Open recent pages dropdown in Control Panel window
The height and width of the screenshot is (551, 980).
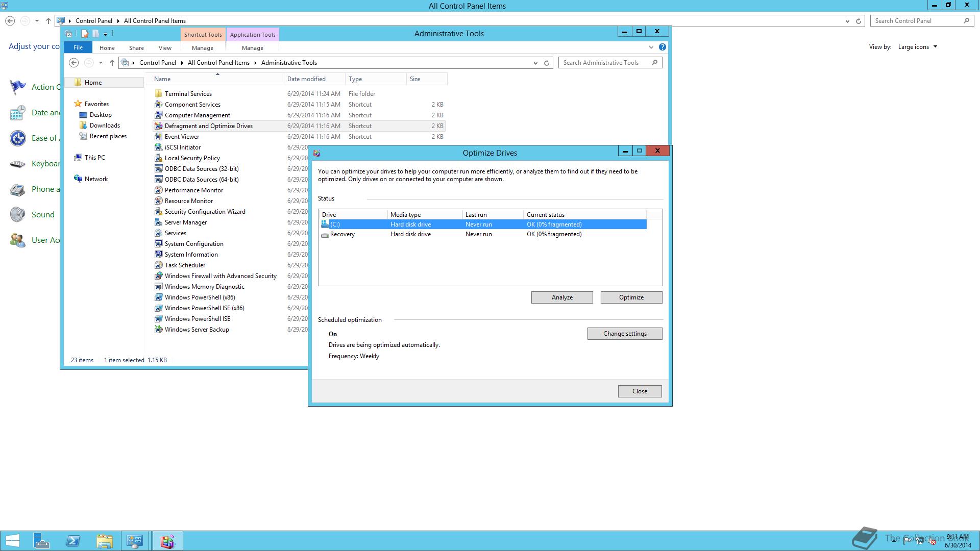click(37, 21)
